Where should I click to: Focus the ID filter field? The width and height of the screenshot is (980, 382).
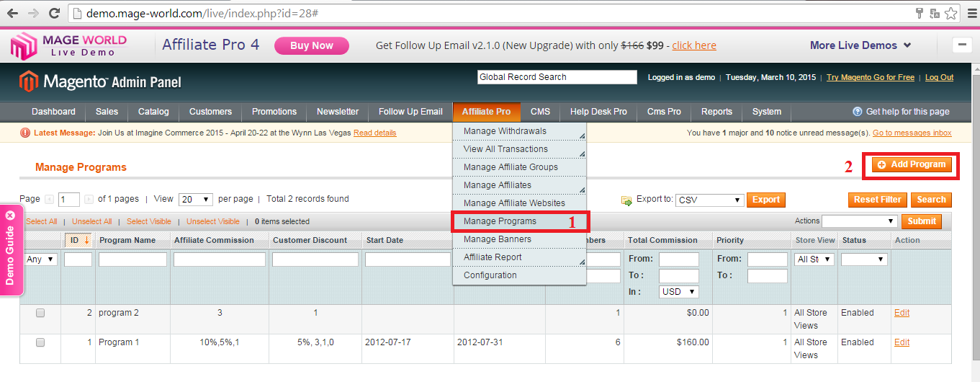click(78, 259)
